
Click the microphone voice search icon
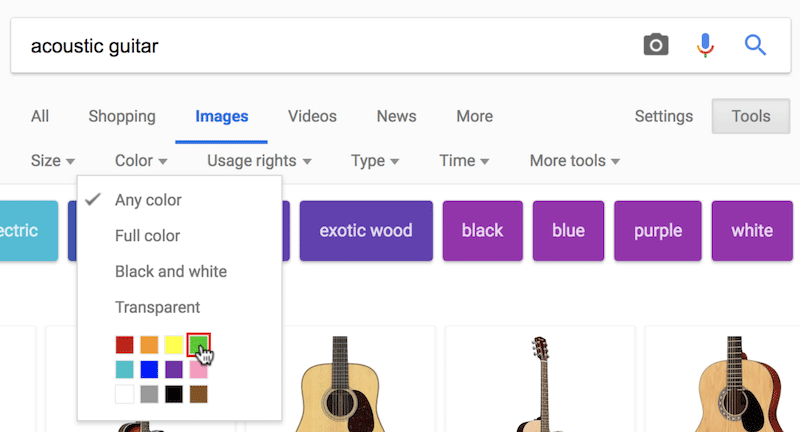[706, 45]
